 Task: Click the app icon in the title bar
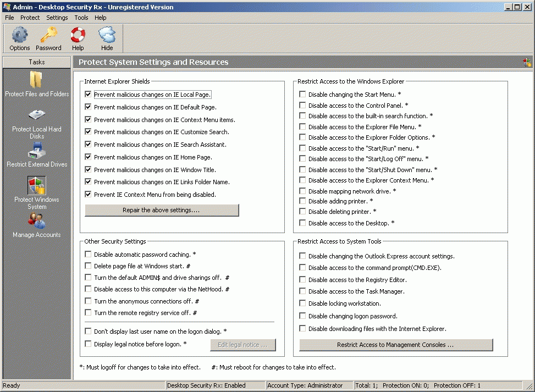7,7
